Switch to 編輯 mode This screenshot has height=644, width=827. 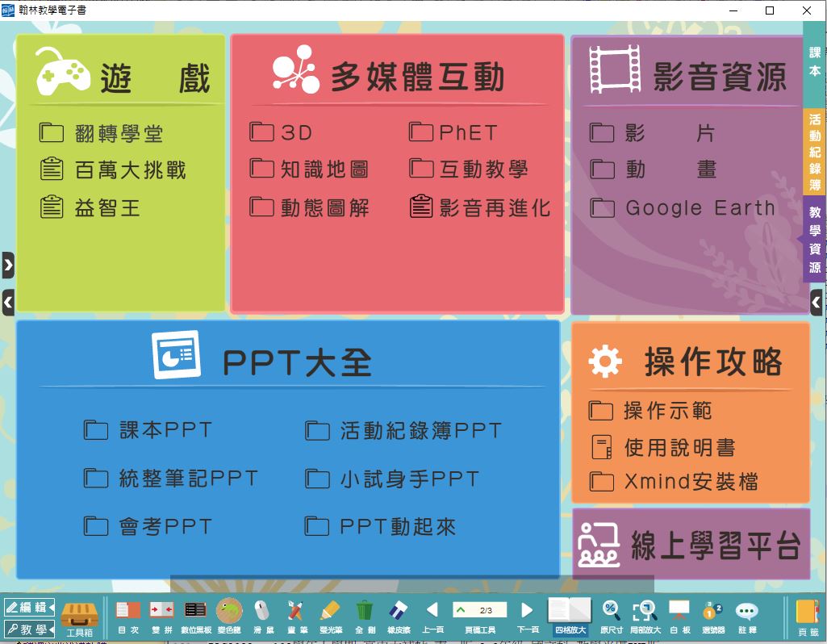click(x=29, y=607)
